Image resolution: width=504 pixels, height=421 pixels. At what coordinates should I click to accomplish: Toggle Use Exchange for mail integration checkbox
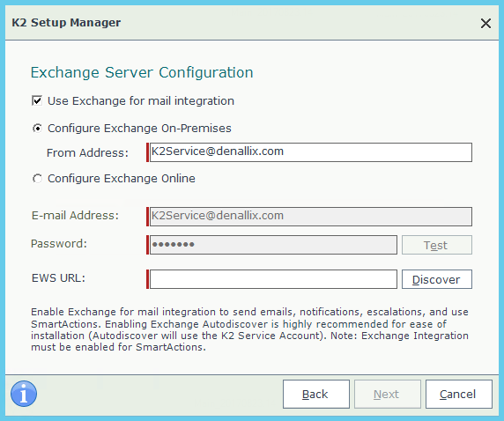tap(37, 101)
